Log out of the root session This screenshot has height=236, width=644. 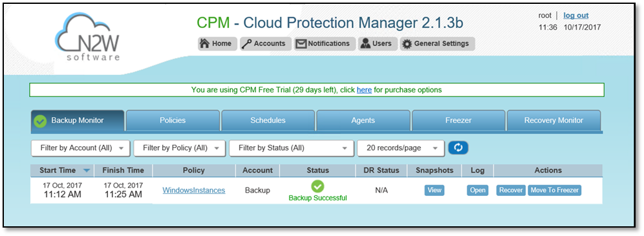click(x=576, y=16)
